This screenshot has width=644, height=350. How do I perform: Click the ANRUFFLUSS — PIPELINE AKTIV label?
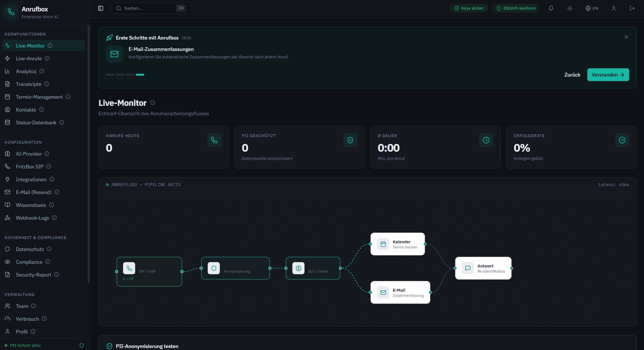pos(146,185)
